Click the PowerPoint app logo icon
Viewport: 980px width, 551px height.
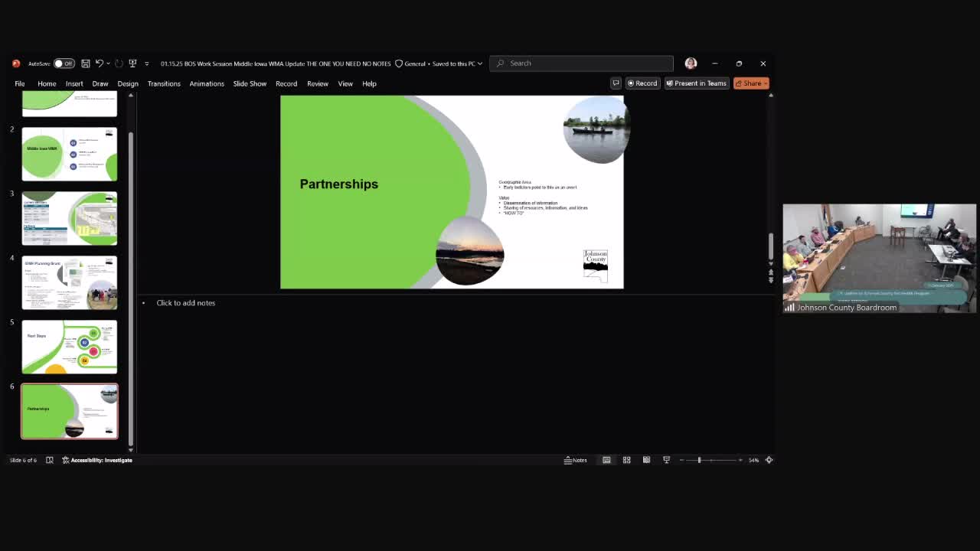[15, 64]
